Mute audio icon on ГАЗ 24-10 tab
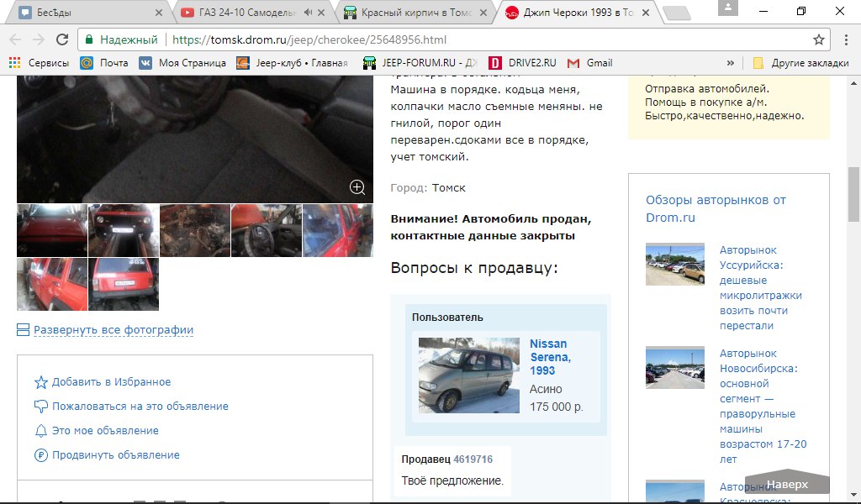This screenshot has width=861, height=504. [x=308, y=12]
